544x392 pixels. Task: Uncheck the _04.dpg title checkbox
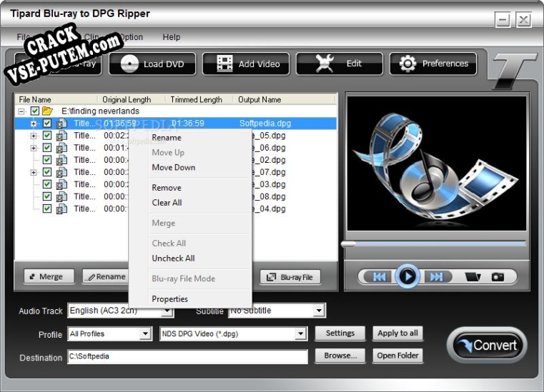(47, 208)
